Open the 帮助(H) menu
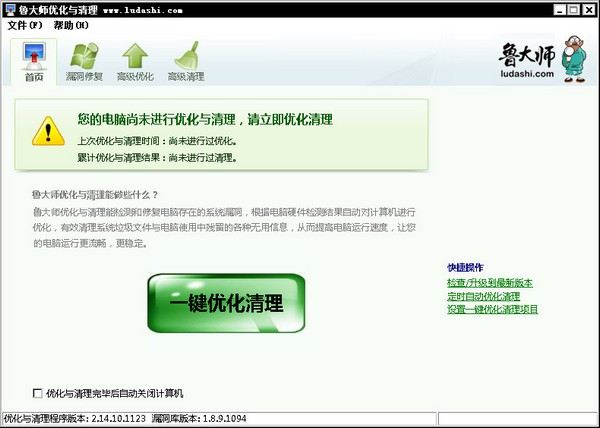600x428 pixels. pyautogui.click(x=71, y=25)
